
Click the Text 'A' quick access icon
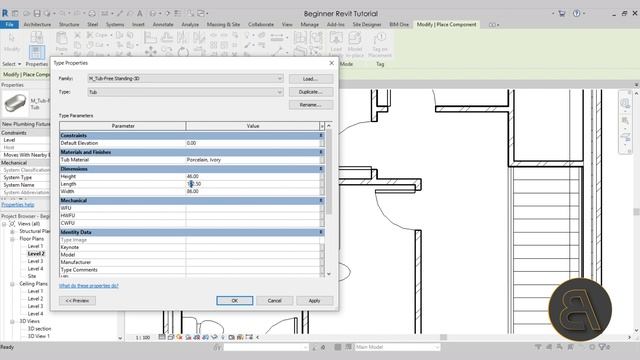(x=140, y=13)
